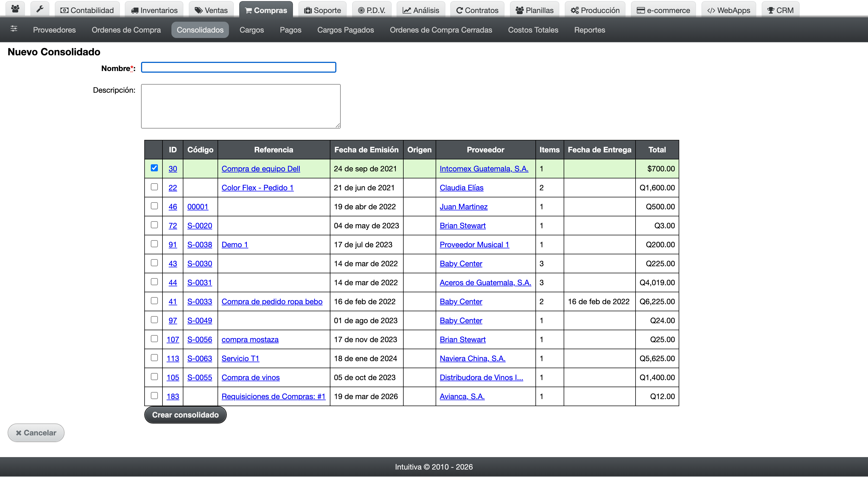The image size is (868, 488).
Task: Open the Inventarios module tab
Action: click(154, 10)
